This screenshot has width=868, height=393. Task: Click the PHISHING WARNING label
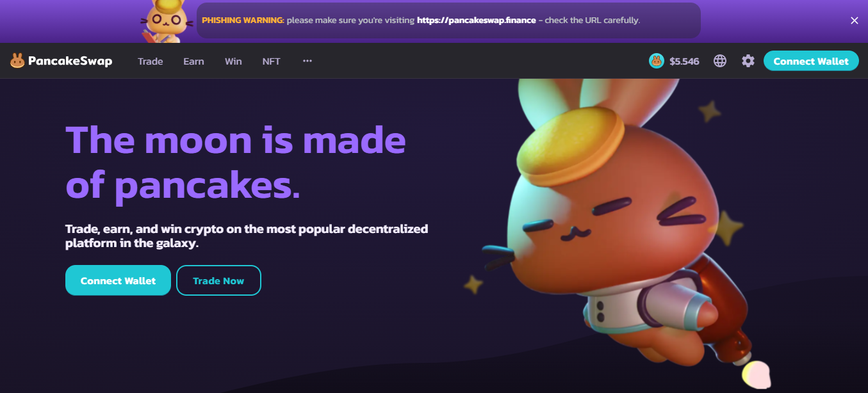point(243,20)
